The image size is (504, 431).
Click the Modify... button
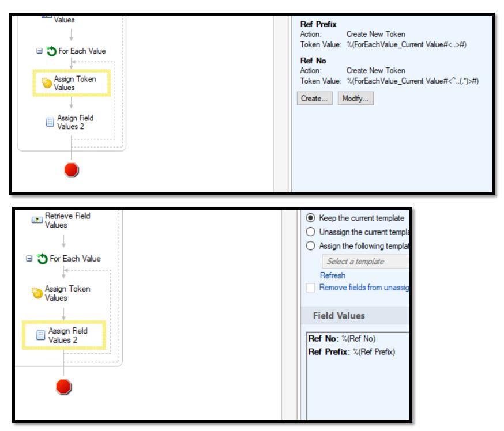tap(355, 99)
